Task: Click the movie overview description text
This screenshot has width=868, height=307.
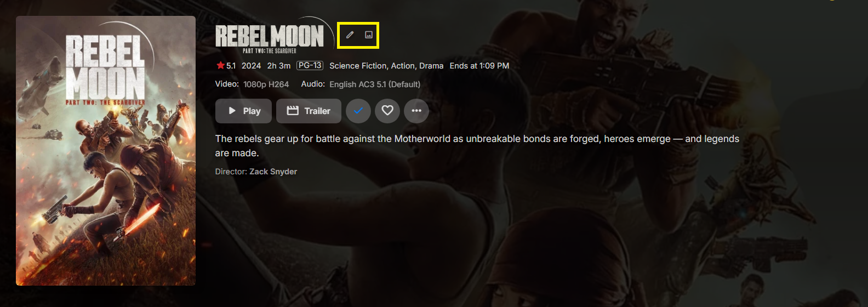Action: pyautogui.click(x=477, y=146)
